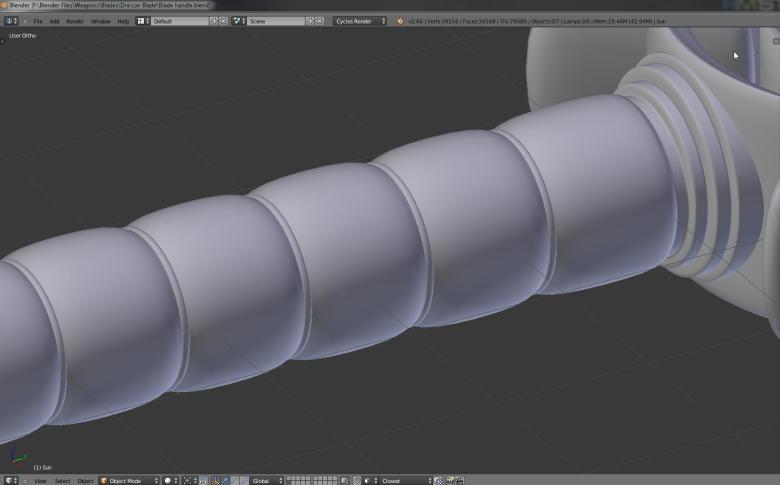Click the info editor type icon
The image size is (780, 485).
click(11, 21)
